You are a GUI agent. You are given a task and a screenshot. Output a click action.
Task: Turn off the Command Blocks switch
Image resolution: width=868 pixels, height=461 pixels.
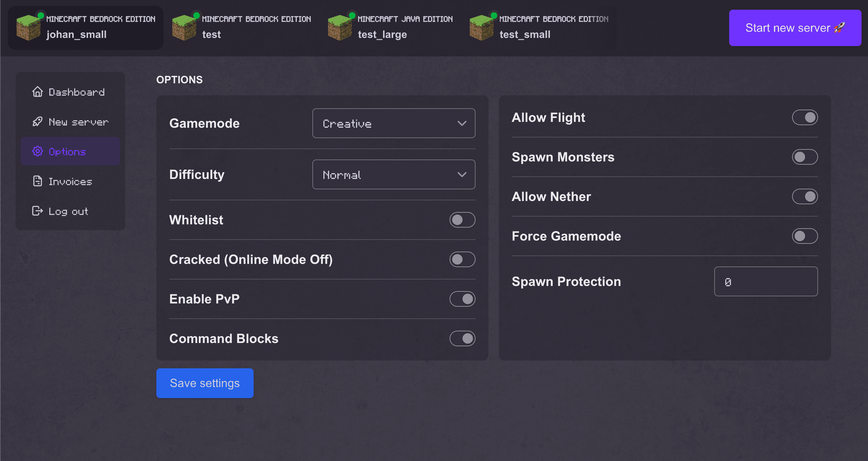point(462,338)
